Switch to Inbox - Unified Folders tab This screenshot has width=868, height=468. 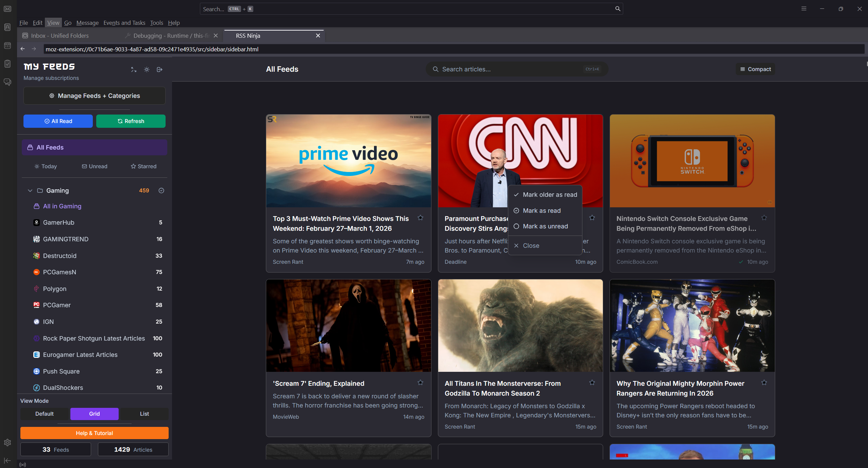[60, 36]
